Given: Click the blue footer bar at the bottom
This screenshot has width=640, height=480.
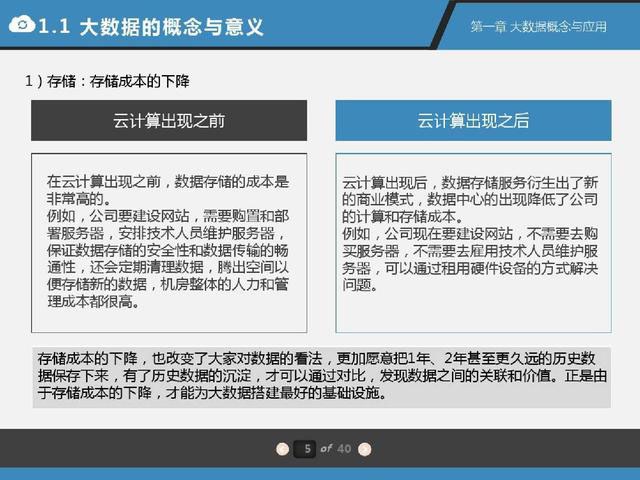Looking at the screenshot, I should [x=320, y=473].
